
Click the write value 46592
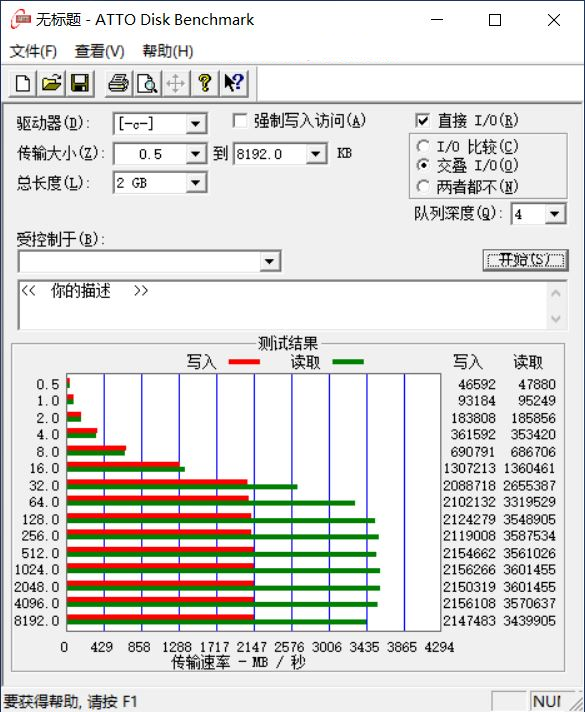pyautogui.click(x=477, y=385)
